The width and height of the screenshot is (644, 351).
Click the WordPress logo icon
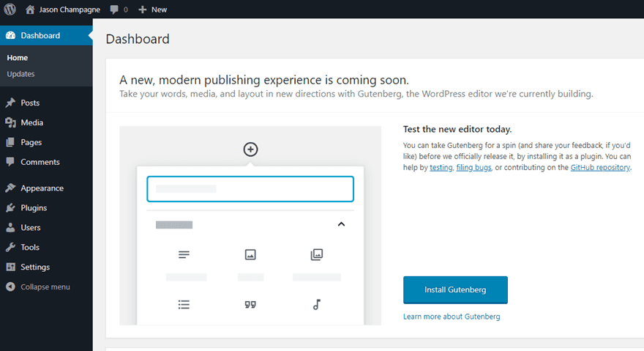[10, 10]
